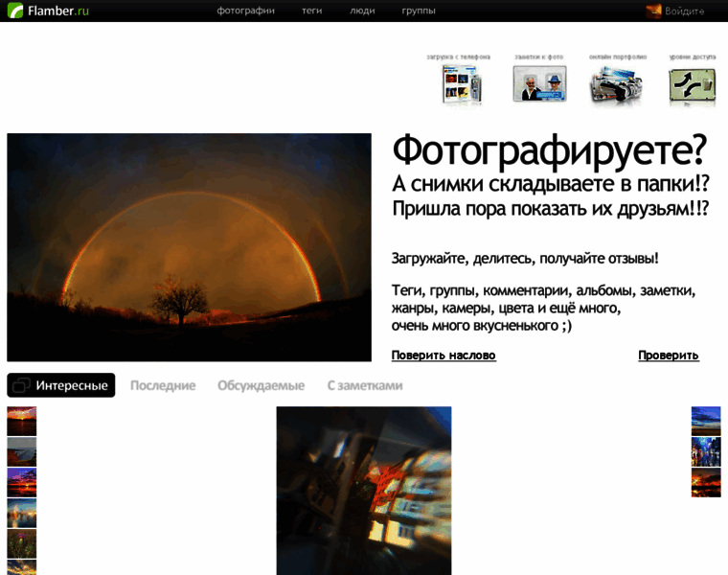Screen dimensions: 728x575
Task: Open the large blurry street photo
Action: pyautogui.click(x=364, y=491)
